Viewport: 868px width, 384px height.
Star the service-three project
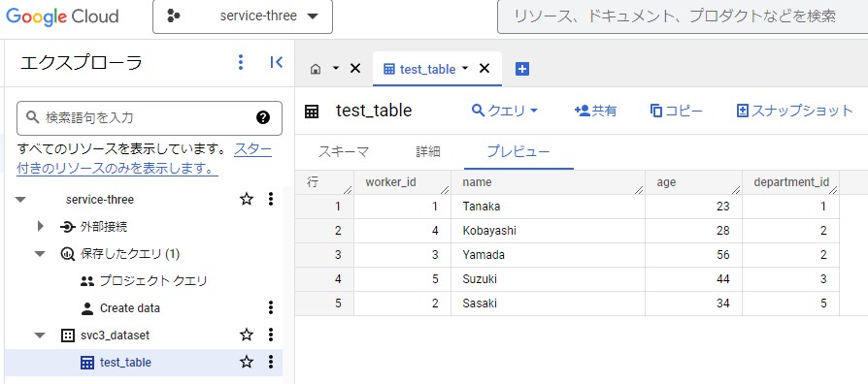[x=247, y=199]
